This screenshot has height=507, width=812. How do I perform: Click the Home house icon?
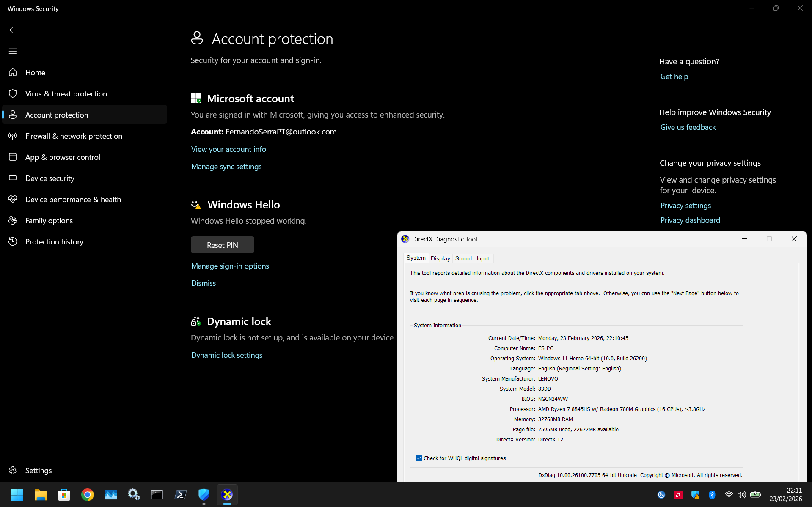click(13, 72)
